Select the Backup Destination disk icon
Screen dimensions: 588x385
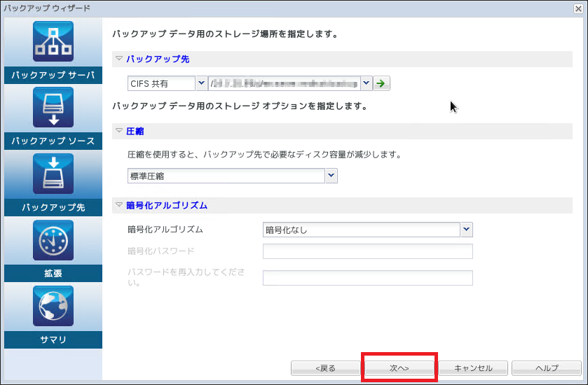coord(53,174)
